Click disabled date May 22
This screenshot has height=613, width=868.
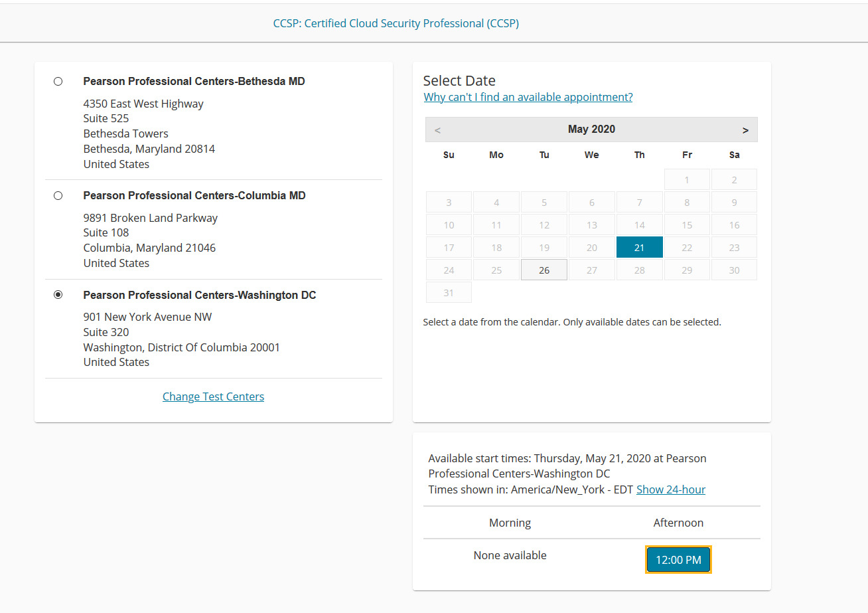point(687,247)
